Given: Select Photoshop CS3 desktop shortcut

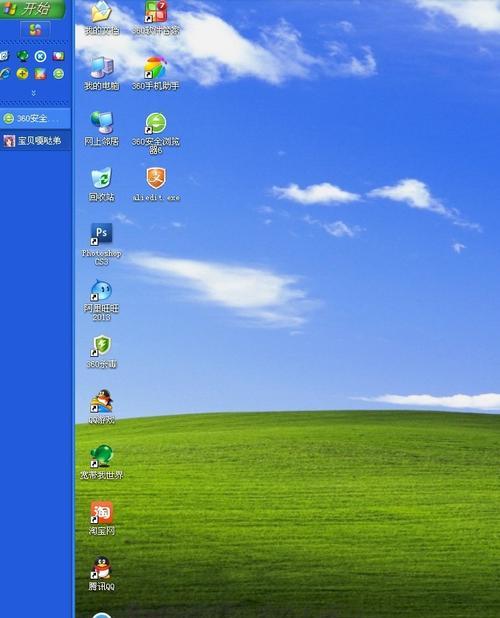Looking at the screenshot, I should pyautogui.click(x=102, y=244).
